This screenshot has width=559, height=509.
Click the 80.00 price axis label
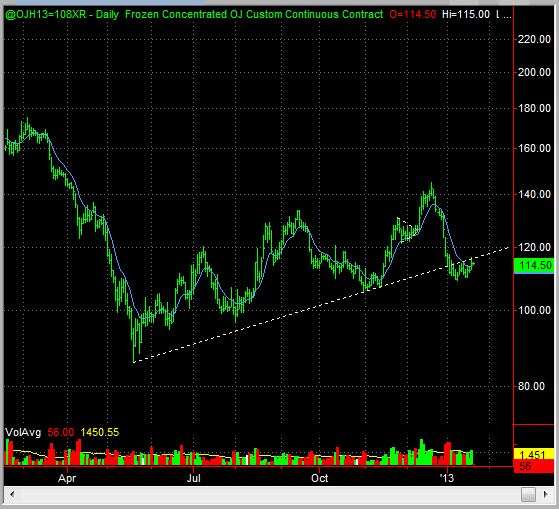(x=531, y=386)
